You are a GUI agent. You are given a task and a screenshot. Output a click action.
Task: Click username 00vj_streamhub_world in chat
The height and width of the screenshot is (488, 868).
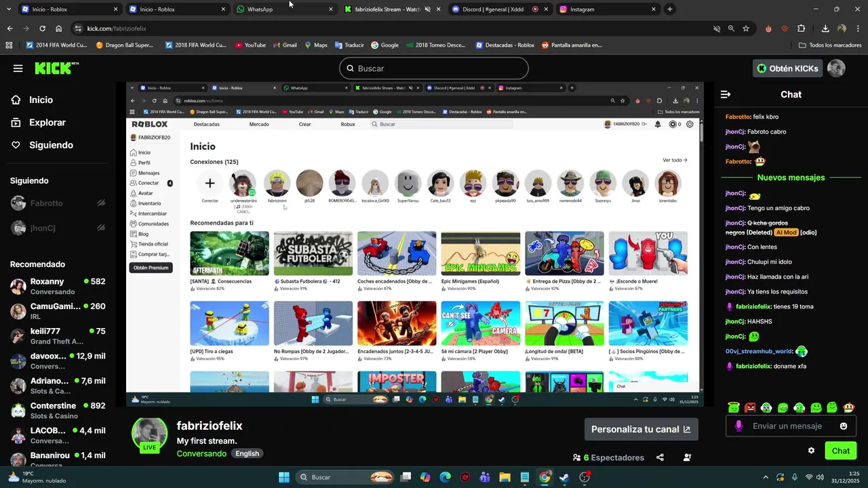759,351
